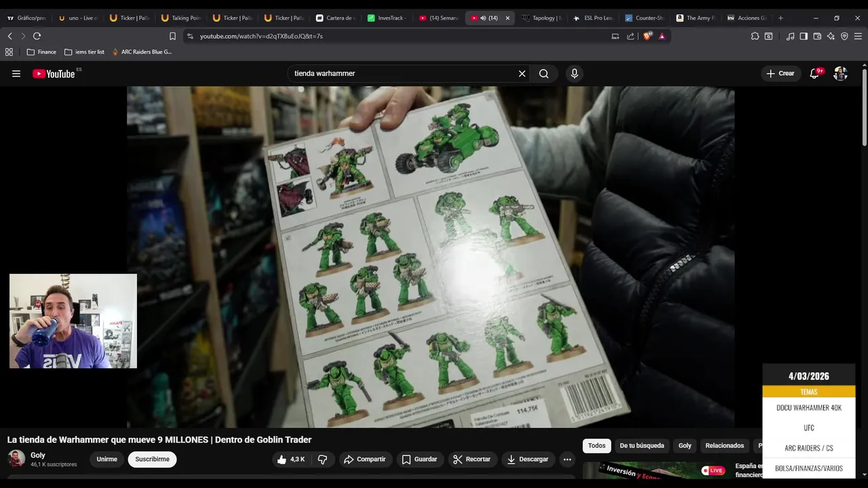Open the apps grid in bookmarks bar
868x488 pixels.
coord(9,52)
